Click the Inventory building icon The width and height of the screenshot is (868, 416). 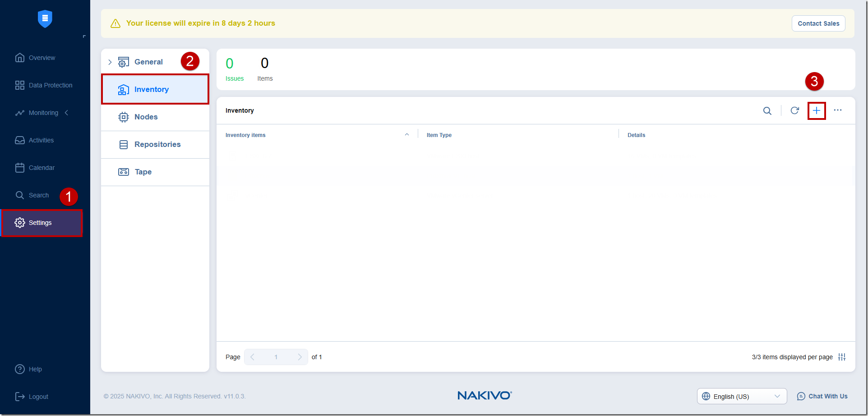coord(123,90)
